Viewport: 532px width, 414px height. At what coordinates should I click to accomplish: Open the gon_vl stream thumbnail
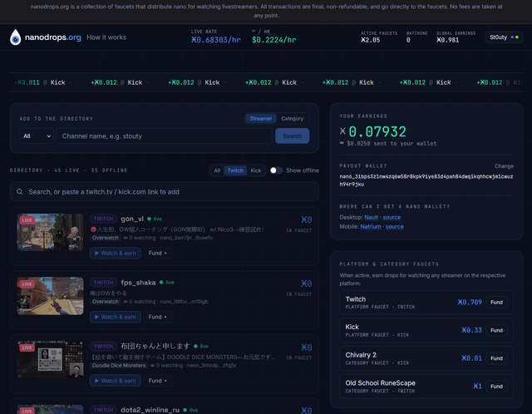[x=50, y=233]
